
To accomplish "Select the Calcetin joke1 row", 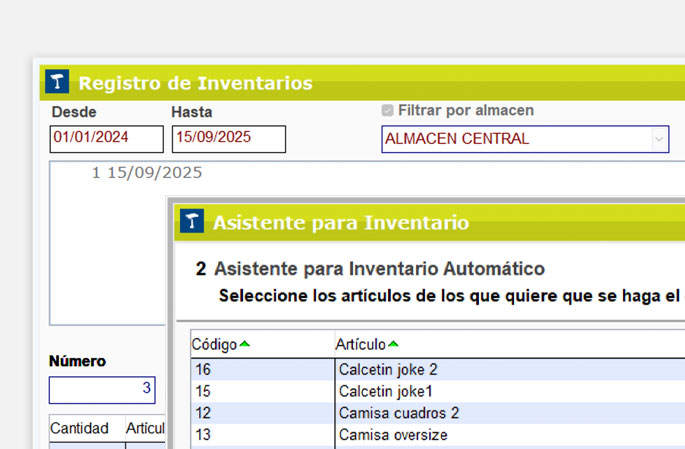I will pyautogui.click(x=438, y=391).
